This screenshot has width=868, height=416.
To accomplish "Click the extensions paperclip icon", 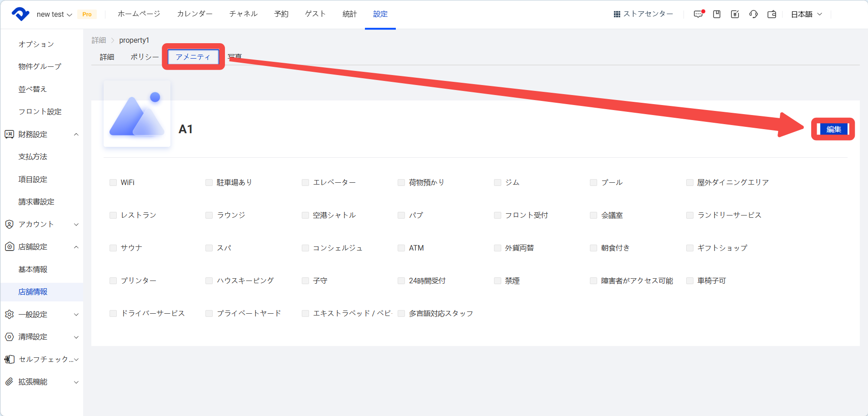I will click(x=9, y=381).
